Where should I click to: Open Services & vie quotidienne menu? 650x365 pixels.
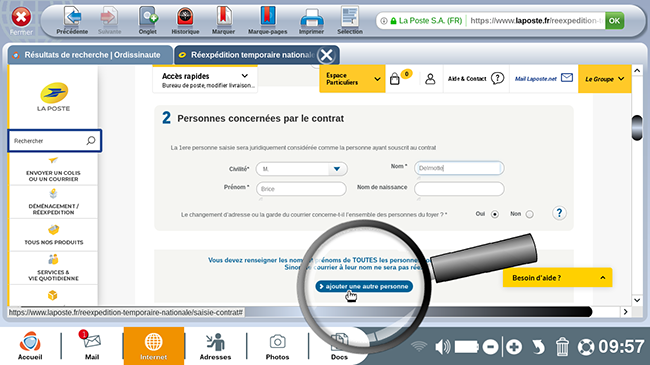point(53,268)
